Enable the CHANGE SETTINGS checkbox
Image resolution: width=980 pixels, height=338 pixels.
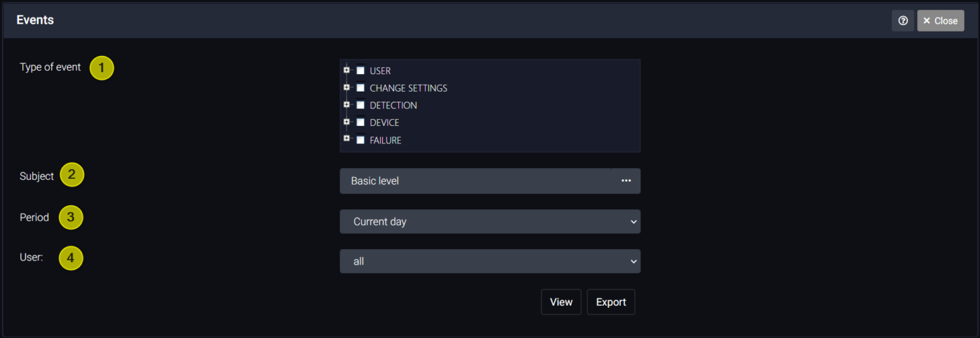[360, 87]
